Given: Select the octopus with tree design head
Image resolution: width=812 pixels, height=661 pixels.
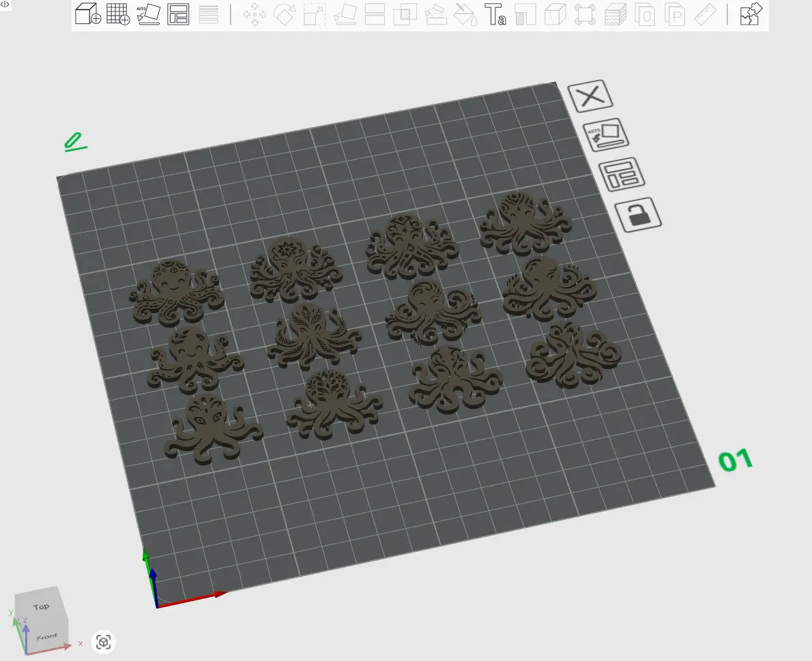Looking at the screenshot, I should pyautogui.click(x=334, y=405).
